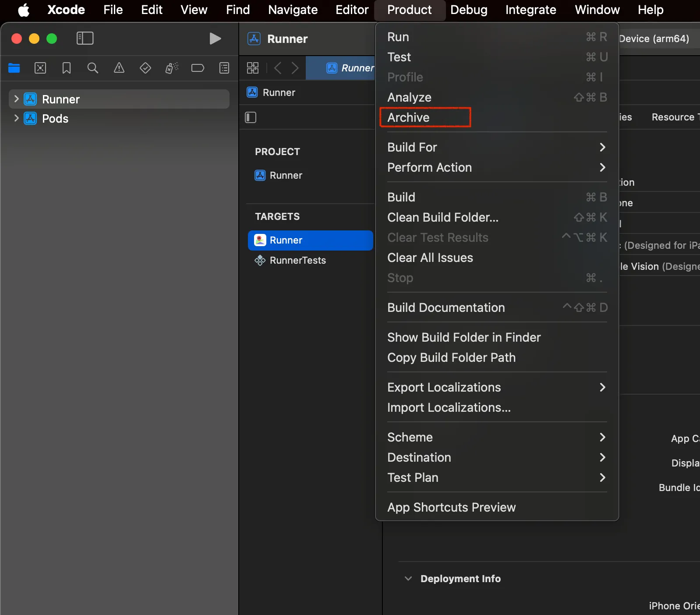The height and width of the screenshot is (615, 700).
Task: Open the Find navigator magnifier icon
Action: click(x=93, y=68)
